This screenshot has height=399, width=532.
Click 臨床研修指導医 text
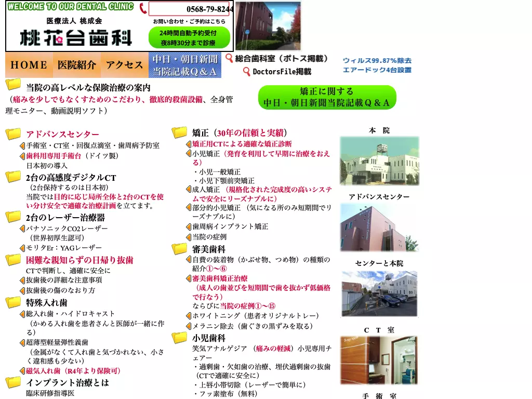tap(50, 393)
